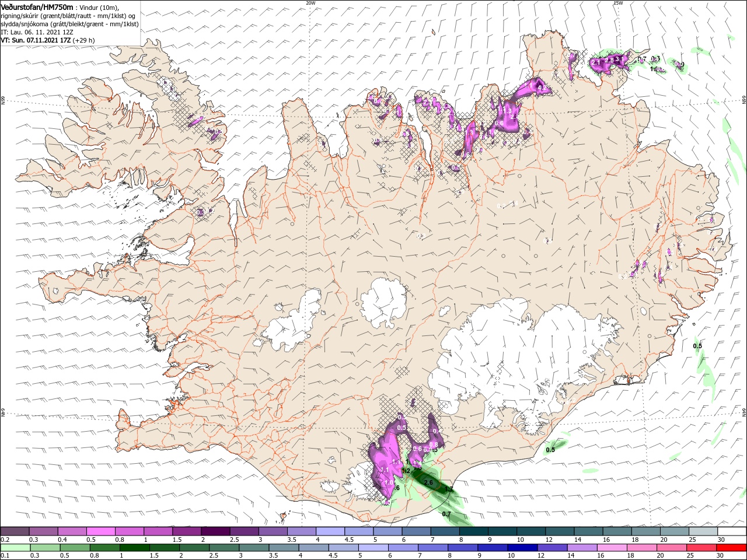Click the 0.5–0.8 green rain legend swatch
Image resolution: width=747 pixels, height=560 pixels.
pos(75,548)
